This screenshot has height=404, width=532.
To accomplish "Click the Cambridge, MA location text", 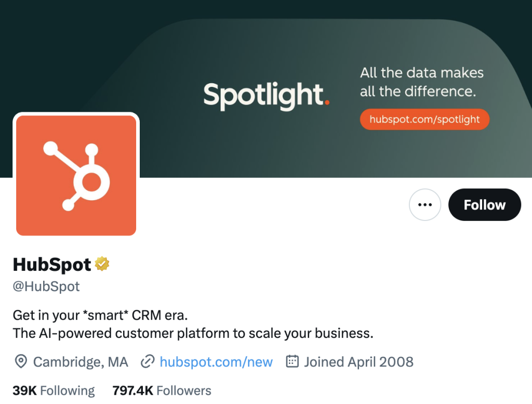I will tap(81, 362).
